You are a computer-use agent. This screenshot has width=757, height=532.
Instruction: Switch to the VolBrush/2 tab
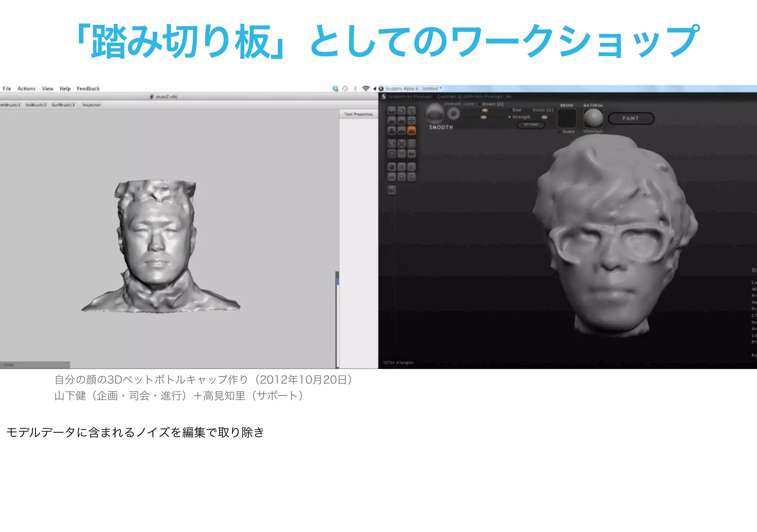[x=36, y=105]
